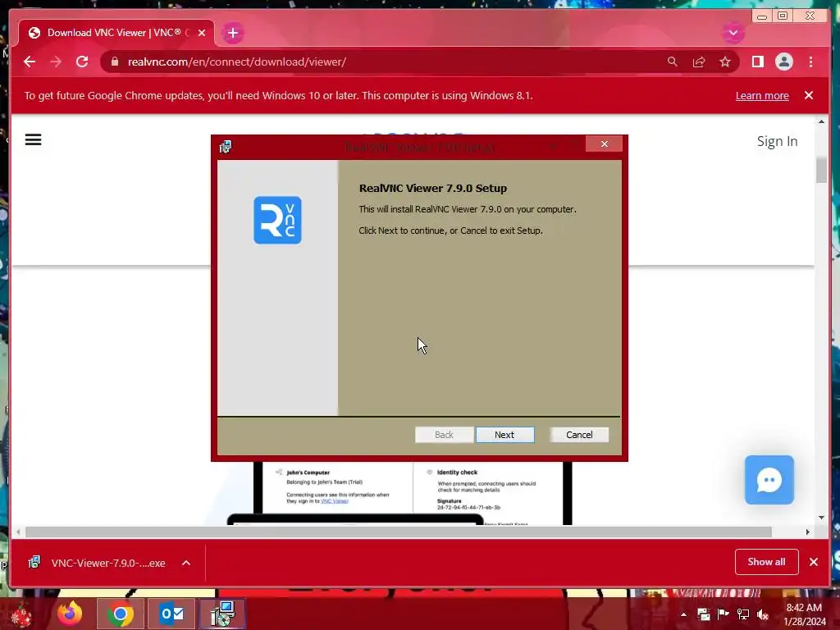Click the Start button ornament on taskbar
Viewport: 840px width, 630px height.
[x=21, y=615]
